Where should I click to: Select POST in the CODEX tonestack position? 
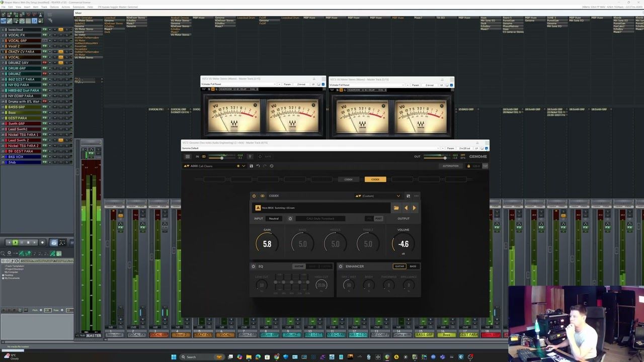pos(378,219)
